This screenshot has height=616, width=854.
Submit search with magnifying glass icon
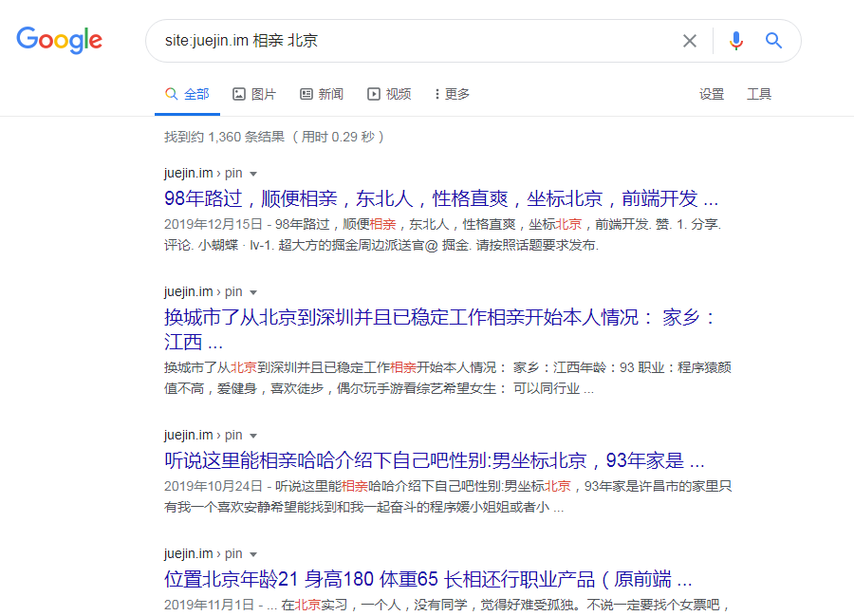[x=773, y=40]
